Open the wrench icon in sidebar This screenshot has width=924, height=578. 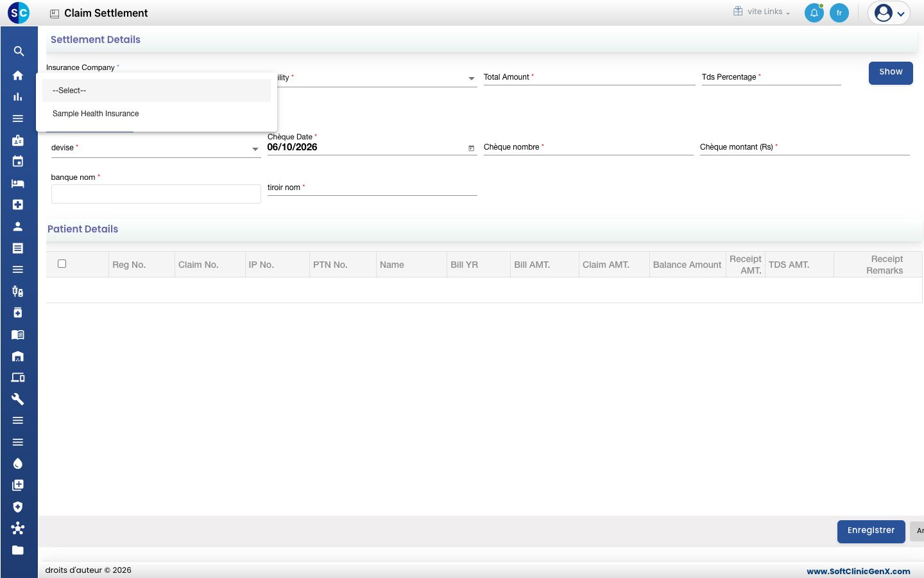click(x=18, y=399)
